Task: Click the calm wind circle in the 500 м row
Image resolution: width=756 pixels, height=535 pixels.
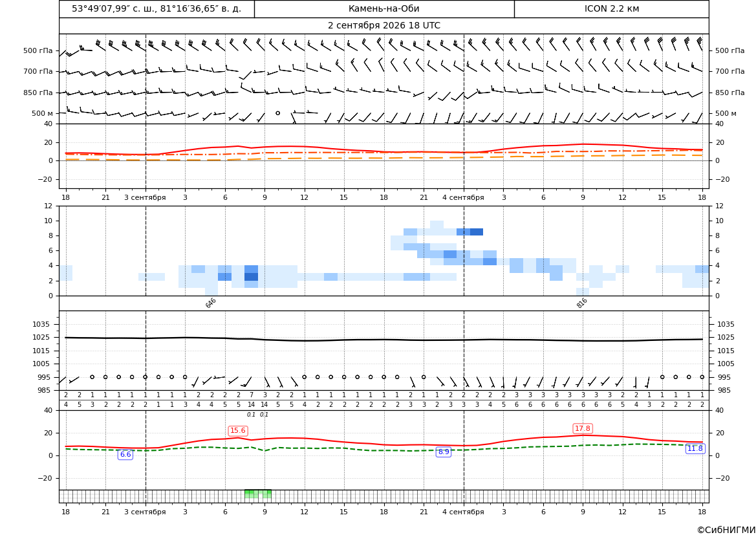Action: pyautogui.click(x=277, y=113)
